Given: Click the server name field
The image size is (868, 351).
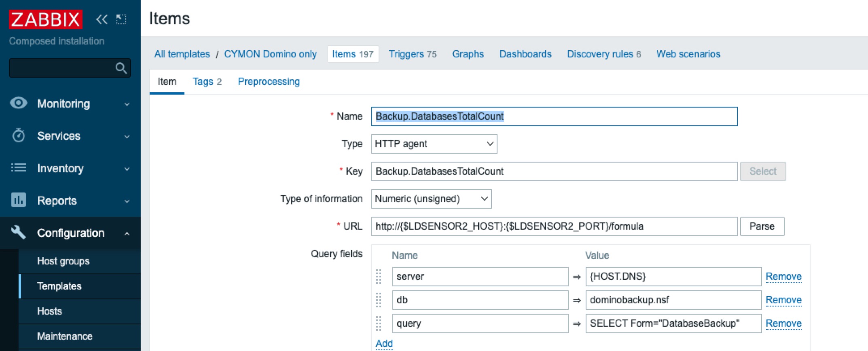Looking at the screenshot, I should pos(480,277).
